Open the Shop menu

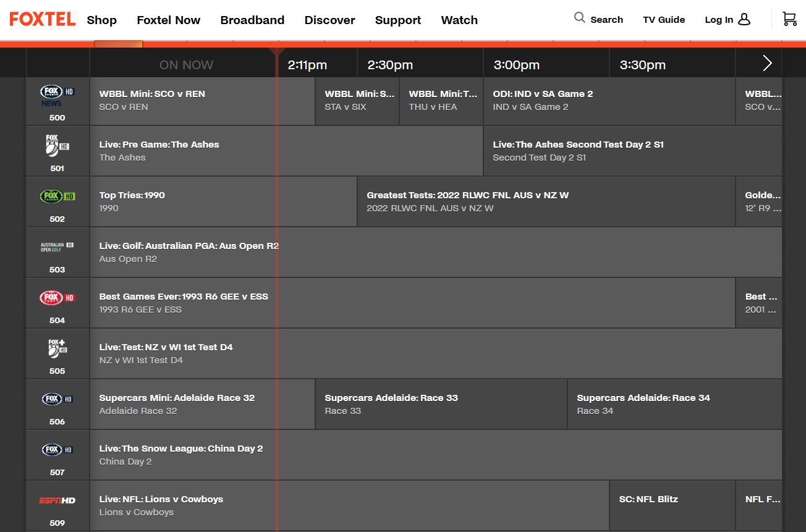[x=102, y=20]
